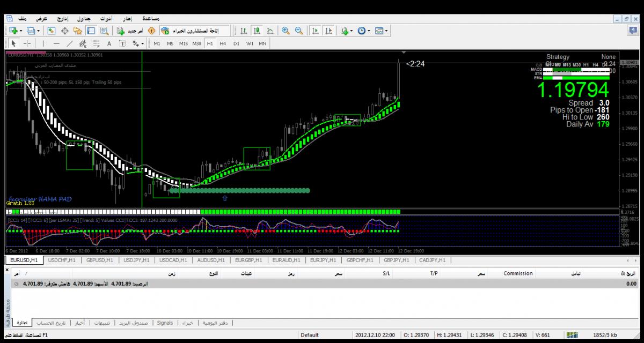Select the crosshair cursor tool
Screen dimensions: 644x343
pyautogui.click(x=27, y=43)
